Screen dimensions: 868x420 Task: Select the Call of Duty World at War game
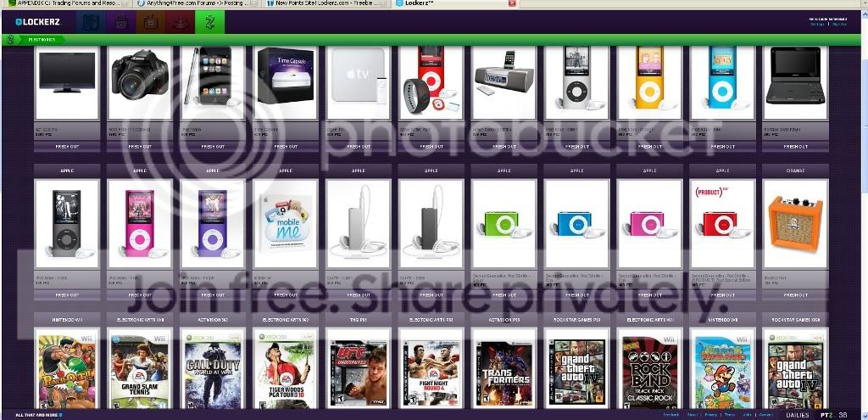point(213,368)
